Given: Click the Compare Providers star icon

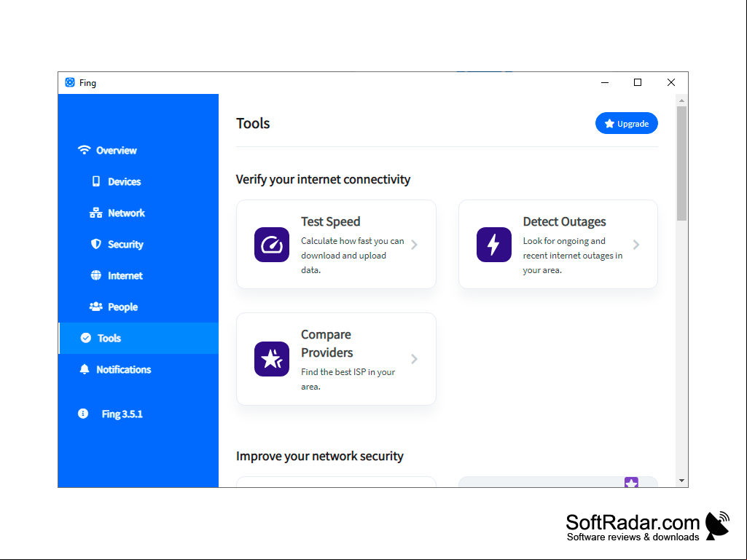Looking at the screenshot, I should point(272,358).
